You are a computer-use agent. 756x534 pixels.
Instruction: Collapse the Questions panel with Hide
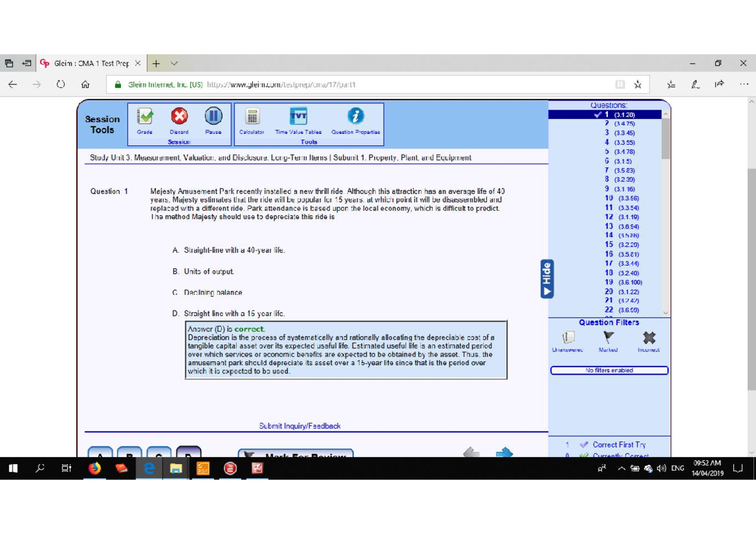click(x=546, y=277)
